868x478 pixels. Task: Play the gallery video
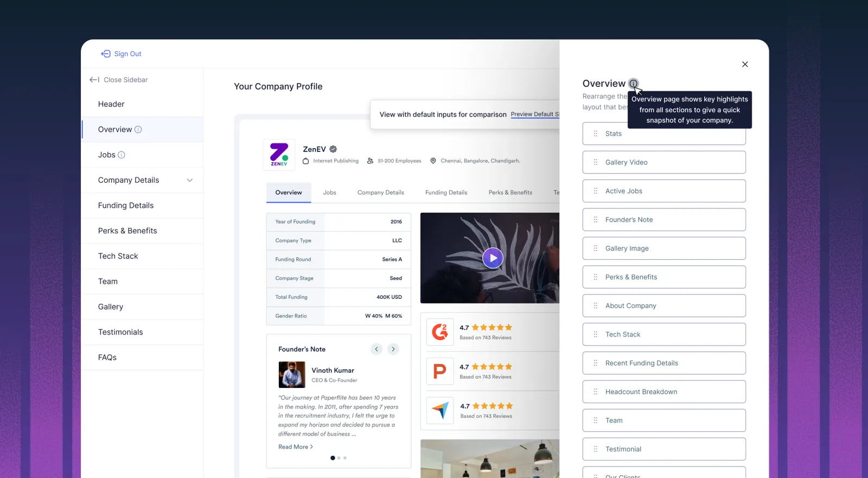493,258
